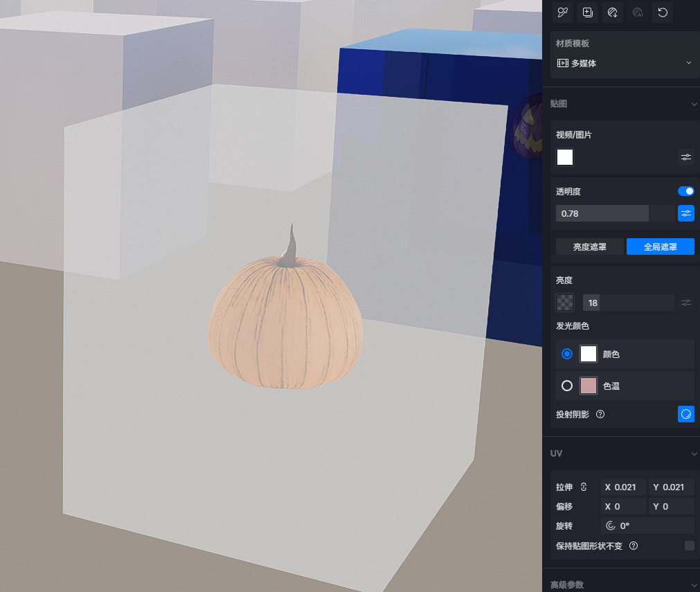700x592 pixels.
Task: Click the material download icon
Action: (x=612, y=12)
